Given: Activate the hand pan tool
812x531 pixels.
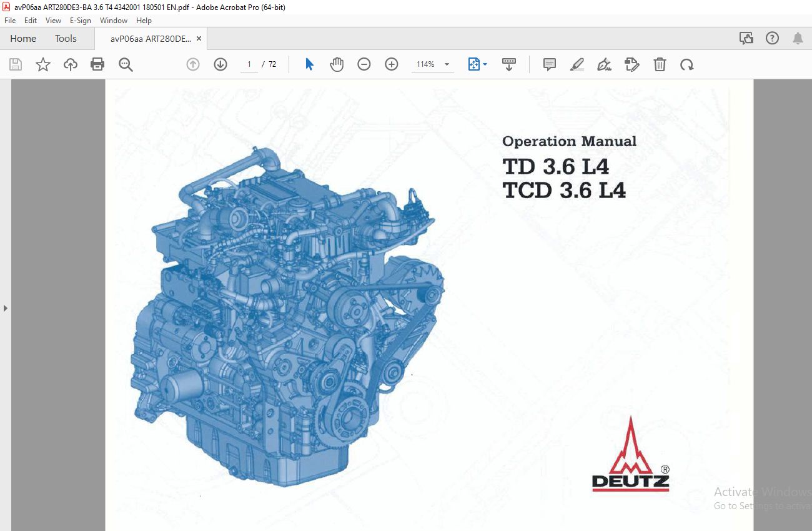Looking at the screenshot, I should coord(337,64).
